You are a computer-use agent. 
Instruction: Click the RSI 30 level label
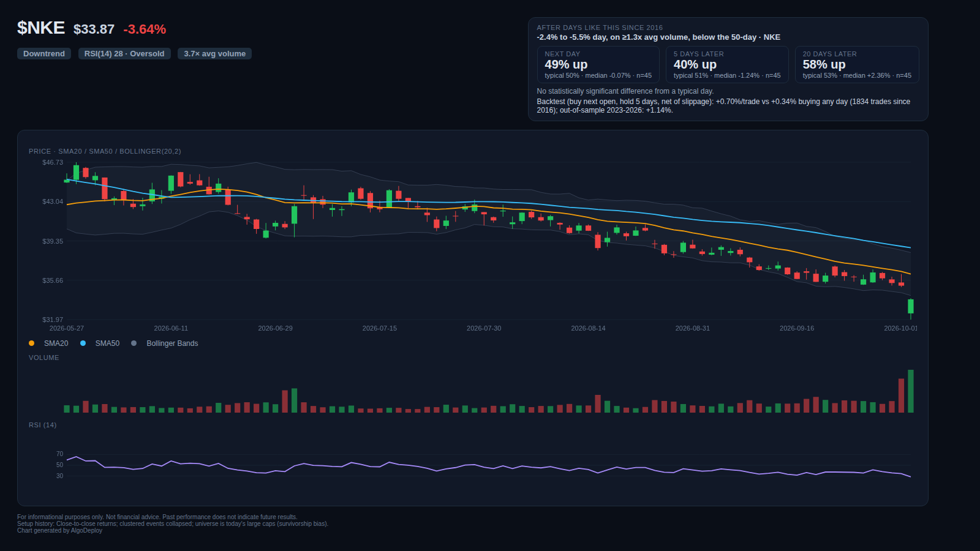[59, 476]
